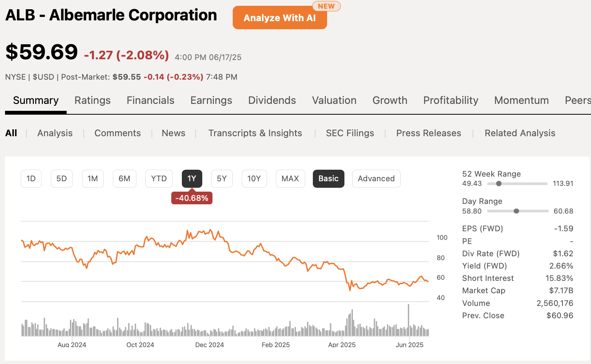Select the 5Y chart range
591x364 pixels.
click(222, 179)
